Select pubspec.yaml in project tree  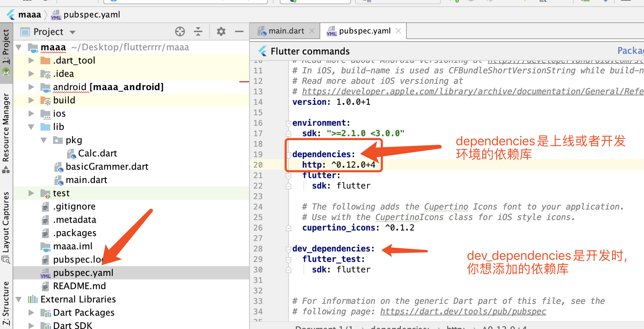click(83, 273)
